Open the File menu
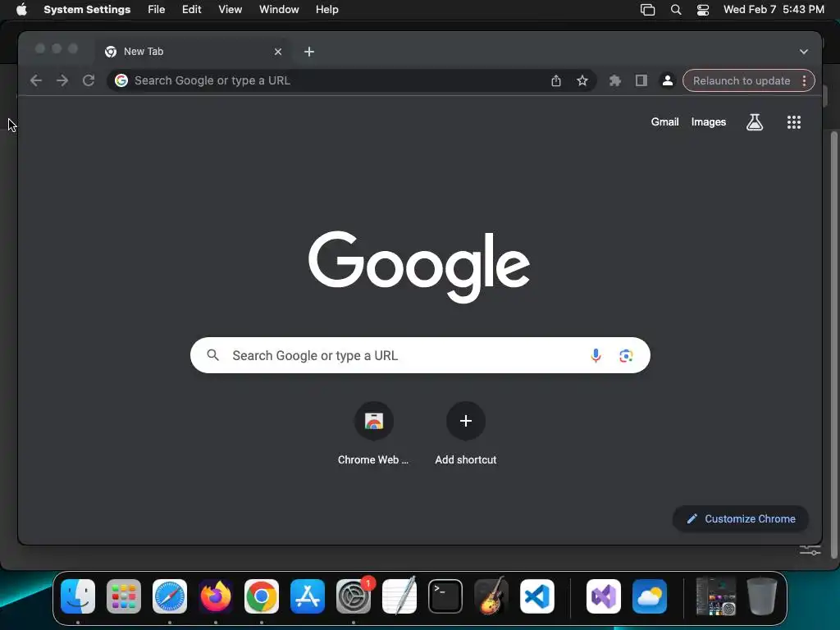 [157, 10]
